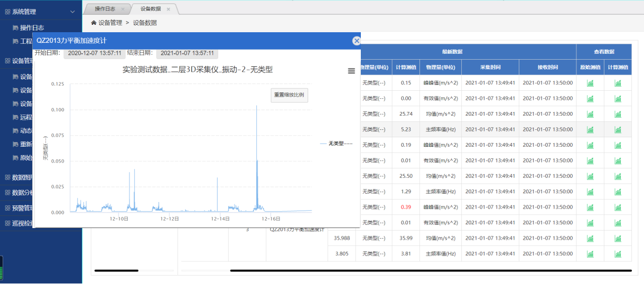Viewport: 644px width, 284px height.
Task: Expand the 数据分析 sidebar section
Action: click(x=18, y=193)
